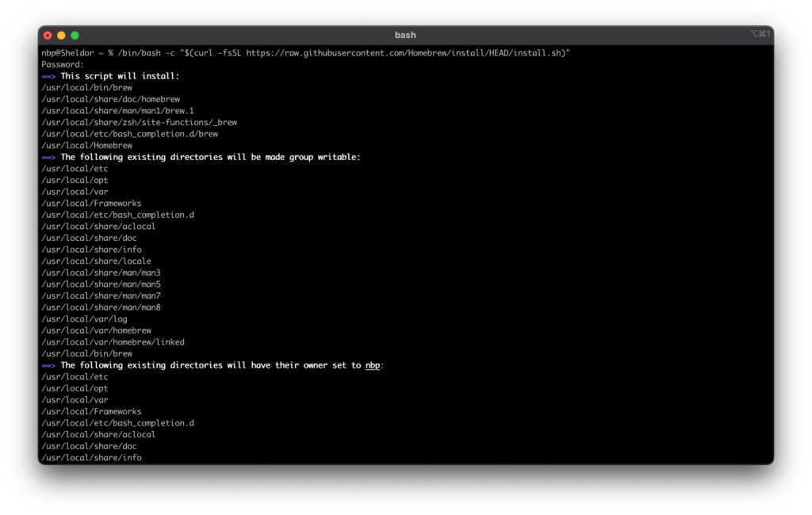
Task: Click the /usr/local/share/man/man5 path
Action: pyautogui.click(x=101, y=284)
